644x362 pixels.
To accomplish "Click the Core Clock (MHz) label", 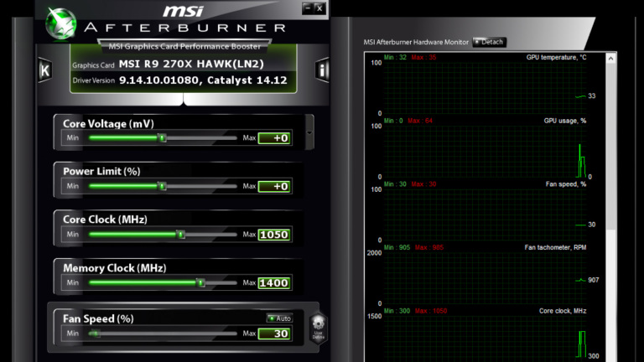I will 105,220.
